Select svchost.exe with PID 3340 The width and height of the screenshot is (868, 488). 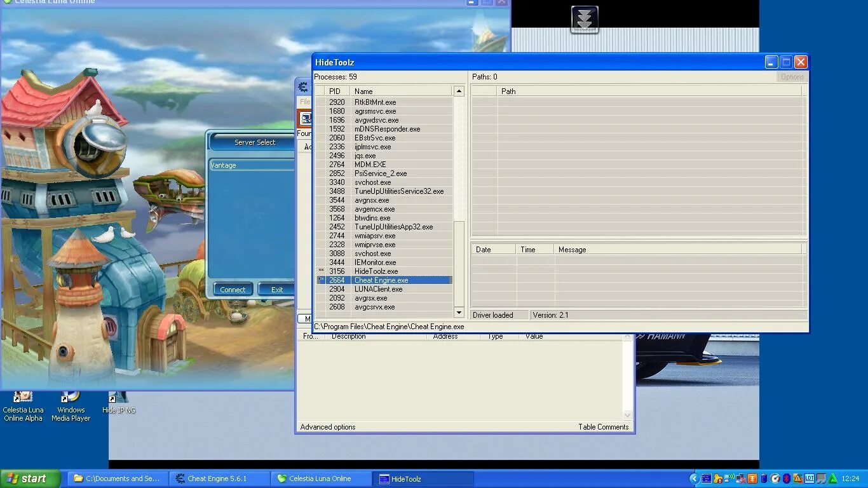coord(384,182)
